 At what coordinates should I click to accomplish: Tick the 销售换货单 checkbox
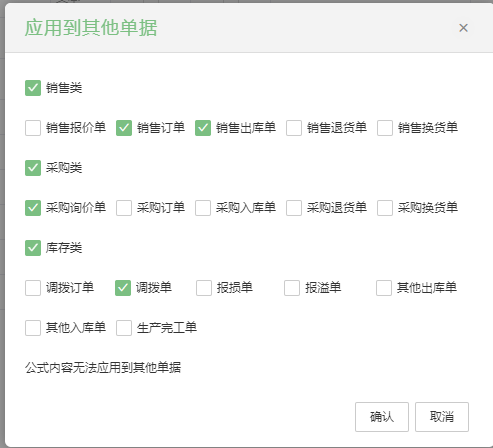coord(385,128)
